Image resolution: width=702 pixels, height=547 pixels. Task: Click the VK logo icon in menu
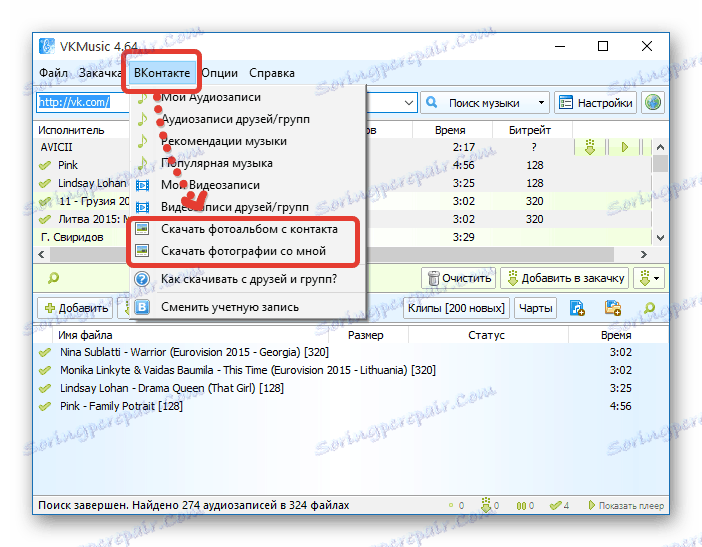click(142, 307)
